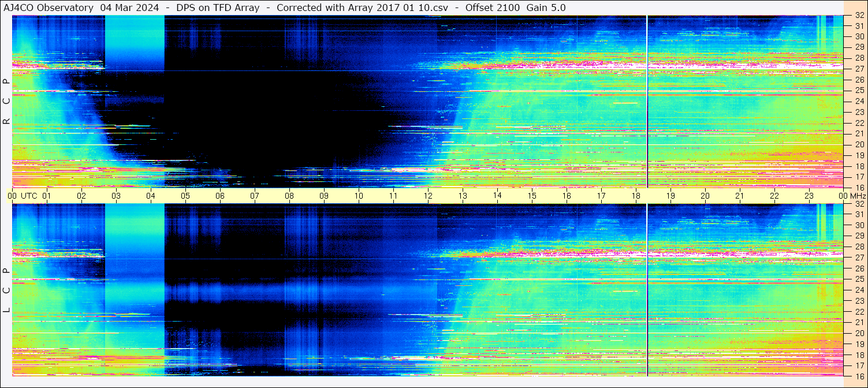Click the 32 MHz label of RCP panel
This screenshot has height=388, width=868.
point(859,16)
